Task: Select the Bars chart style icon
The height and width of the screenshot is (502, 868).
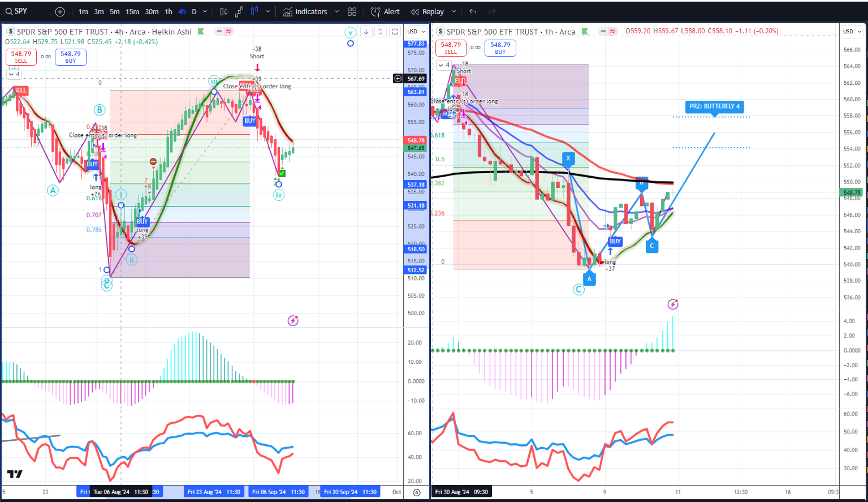Action: [224, 11]
